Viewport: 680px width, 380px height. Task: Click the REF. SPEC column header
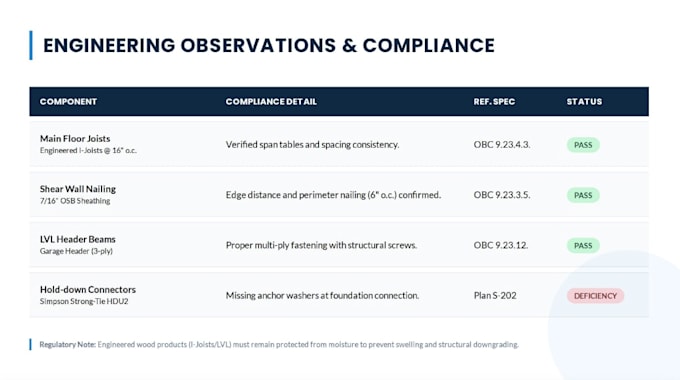coord(494,102)
